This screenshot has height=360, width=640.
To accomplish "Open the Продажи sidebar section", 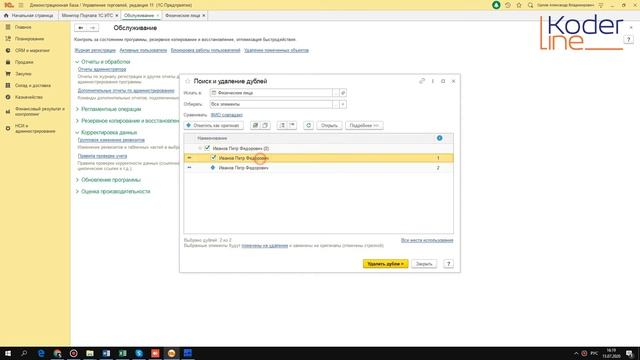I will pyautogui.click(x=24, y=62).
